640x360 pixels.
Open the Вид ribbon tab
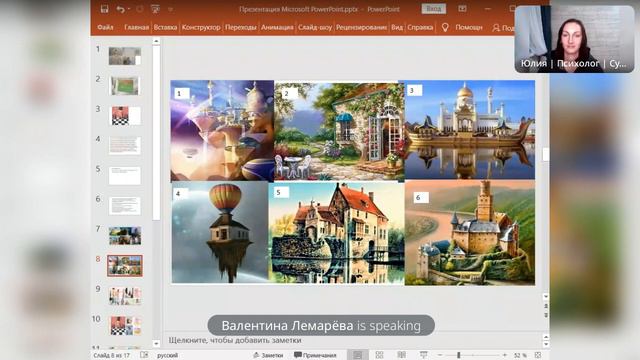click(397, 27)
